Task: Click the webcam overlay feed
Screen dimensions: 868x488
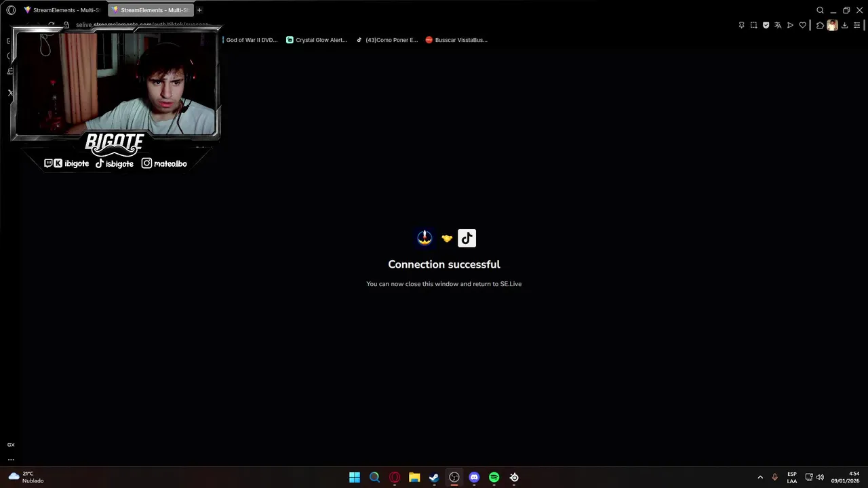Action: pos(115,85)
